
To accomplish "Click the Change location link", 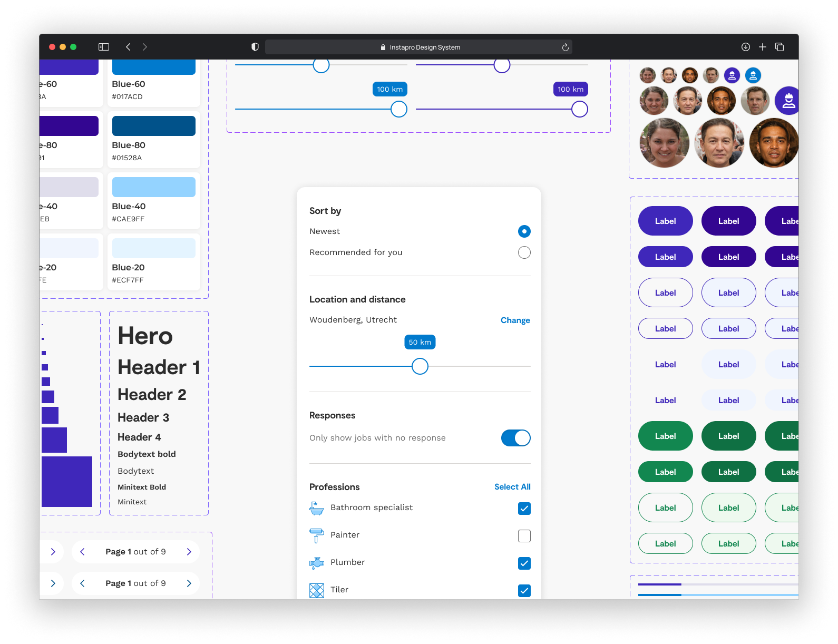I will pyautogui.click(x=515, y=320).
